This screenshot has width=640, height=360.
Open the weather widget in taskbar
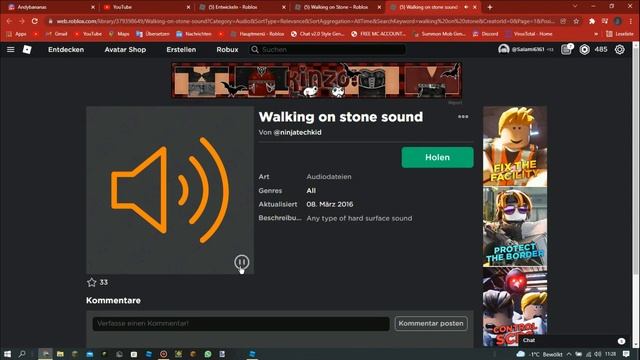pos(539,354)
